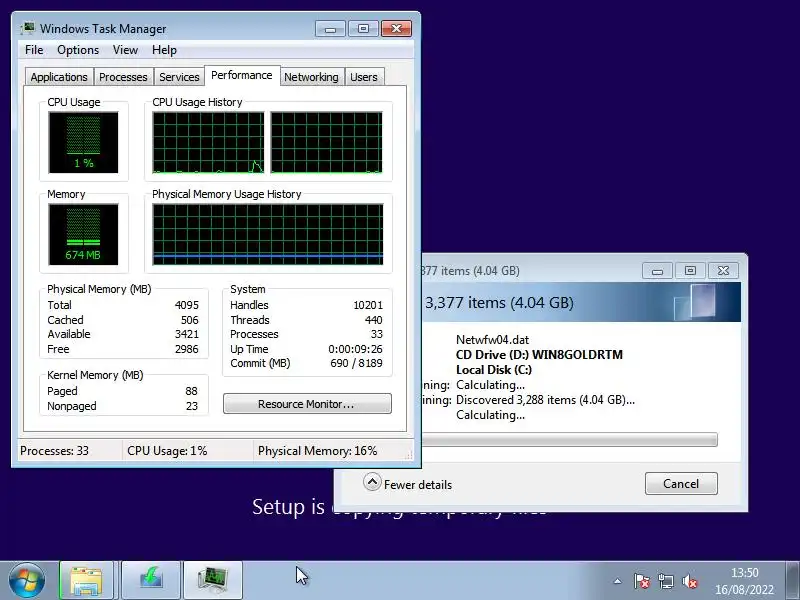Click the muted volume tray icon
Screen dimensions: 800x600
point(690,581)
